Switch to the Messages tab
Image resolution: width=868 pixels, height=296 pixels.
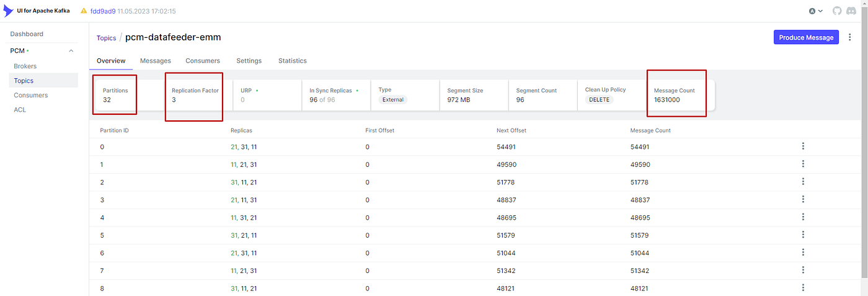(x=156, y=61)
